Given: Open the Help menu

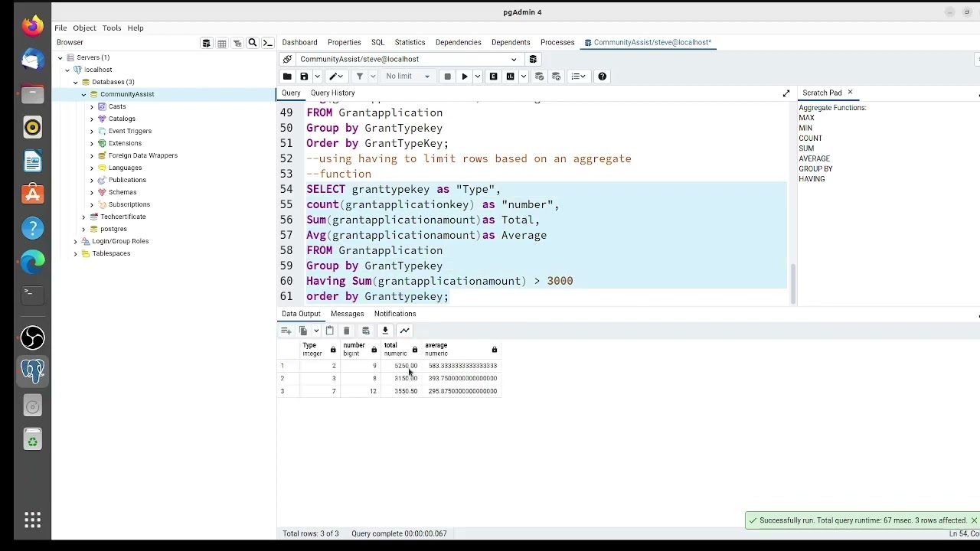Looking at the screenshot, I should pos(136,28).
